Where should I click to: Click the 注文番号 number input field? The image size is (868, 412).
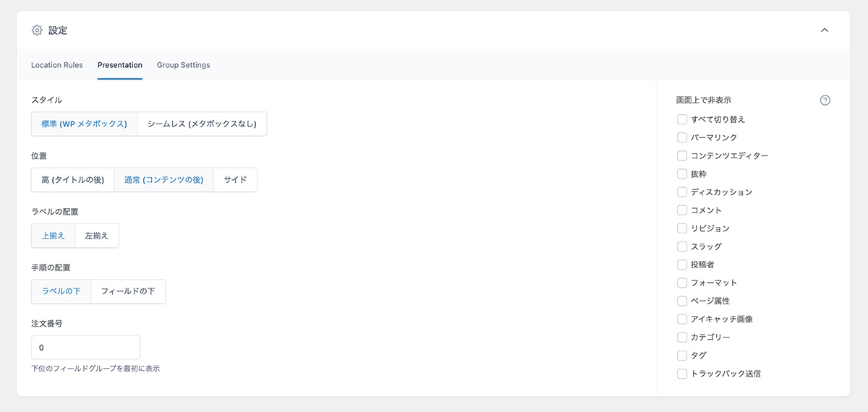(85, 348)
